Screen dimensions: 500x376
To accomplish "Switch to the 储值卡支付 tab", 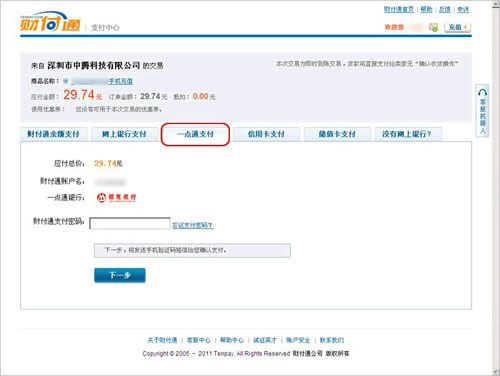I will [337, 134].
